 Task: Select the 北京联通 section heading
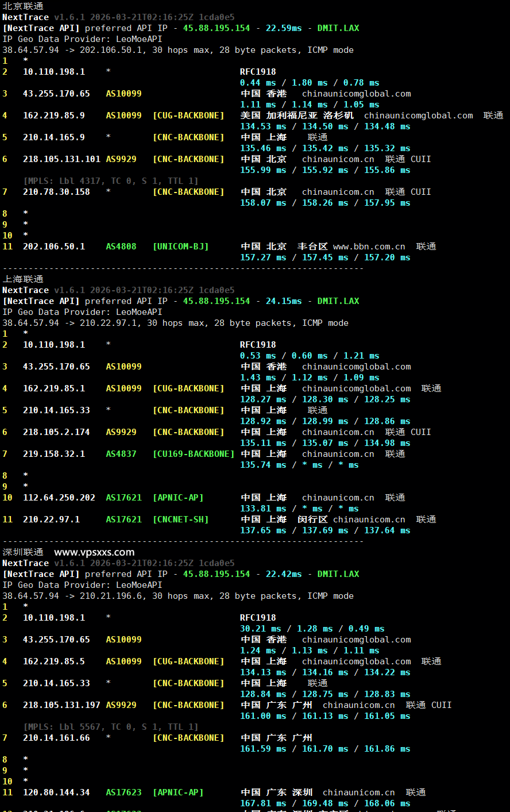(x=23, y=6)
